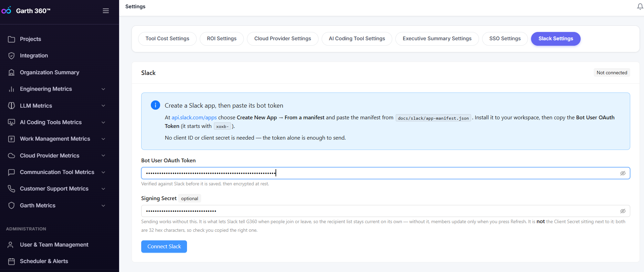Image resolution: width=644 pixels, height=272 pixels.
Task: Open Organization Summary in the sidebar
Action: click(50, 72)
